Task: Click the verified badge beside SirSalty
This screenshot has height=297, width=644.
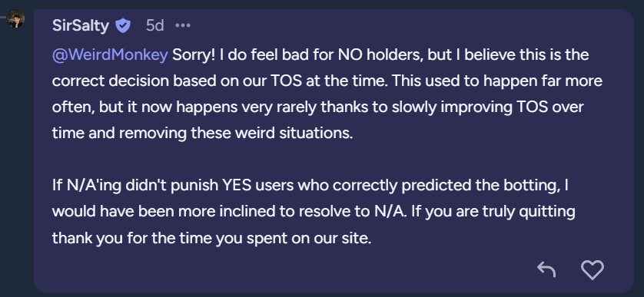Action: (123, 26)
